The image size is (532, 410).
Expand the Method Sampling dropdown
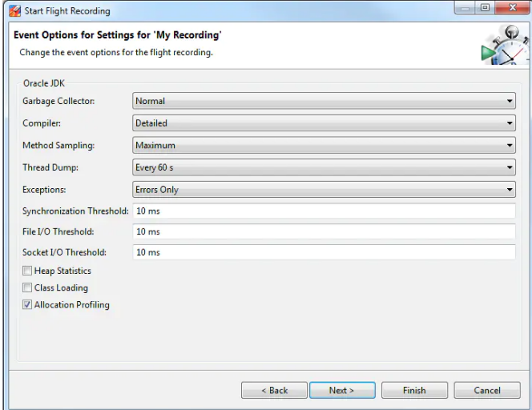coord(324,145)
